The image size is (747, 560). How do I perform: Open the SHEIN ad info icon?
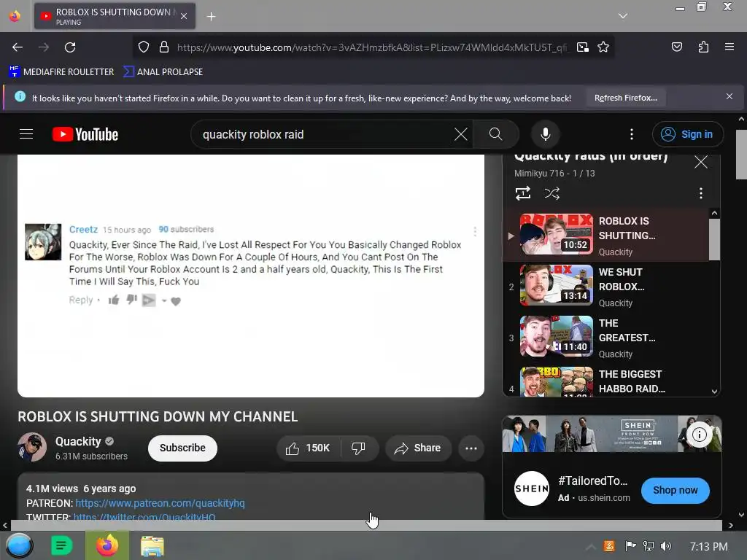tap(699, 435)
